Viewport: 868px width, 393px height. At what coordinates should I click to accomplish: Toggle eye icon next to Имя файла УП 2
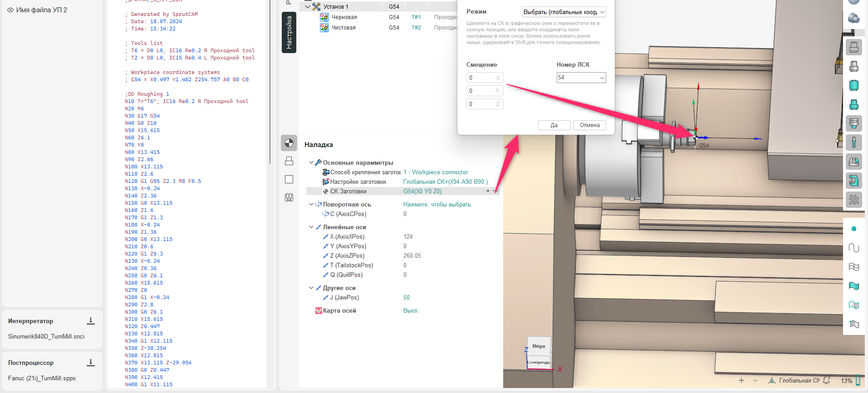point(10,10)
